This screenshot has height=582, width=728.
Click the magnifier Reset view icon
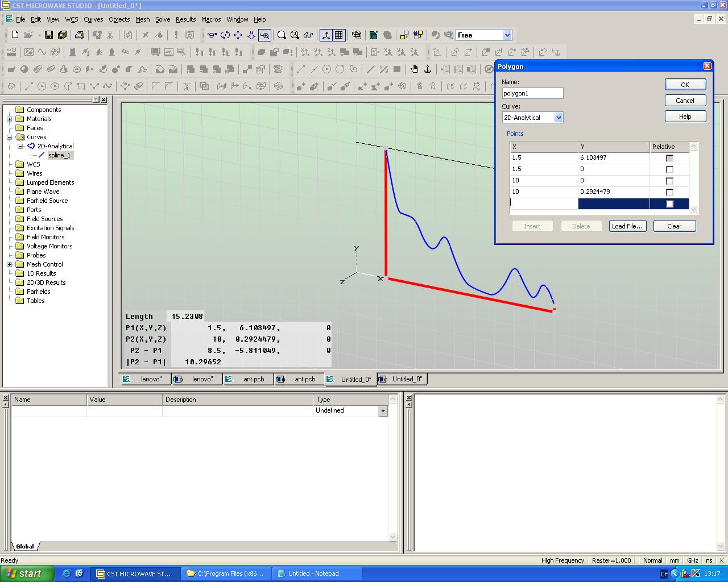tap(282, 35)
